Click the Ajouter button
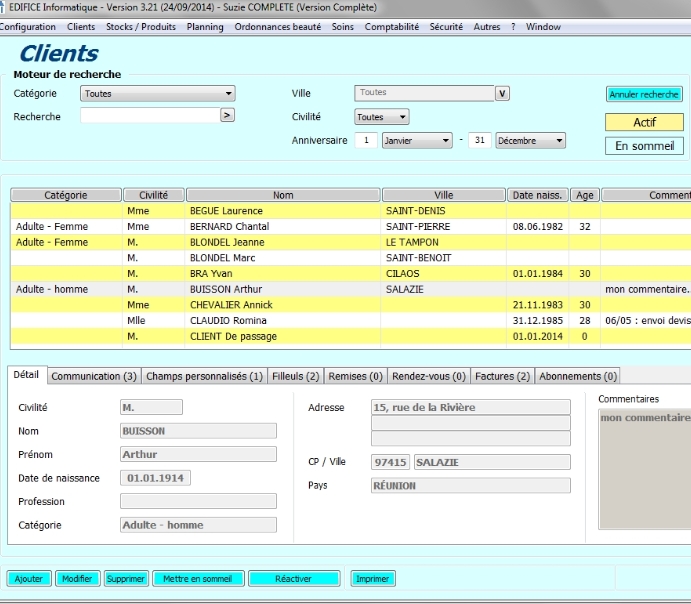 (29, 579)
